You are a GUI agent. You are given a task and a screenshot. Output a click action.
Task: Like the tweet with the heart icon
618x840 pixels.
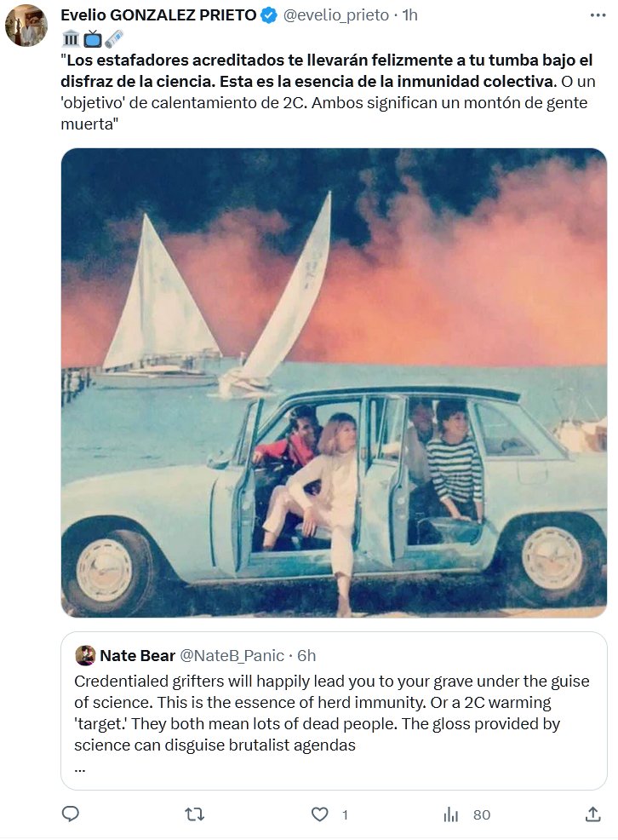click(x=319, y=814)
